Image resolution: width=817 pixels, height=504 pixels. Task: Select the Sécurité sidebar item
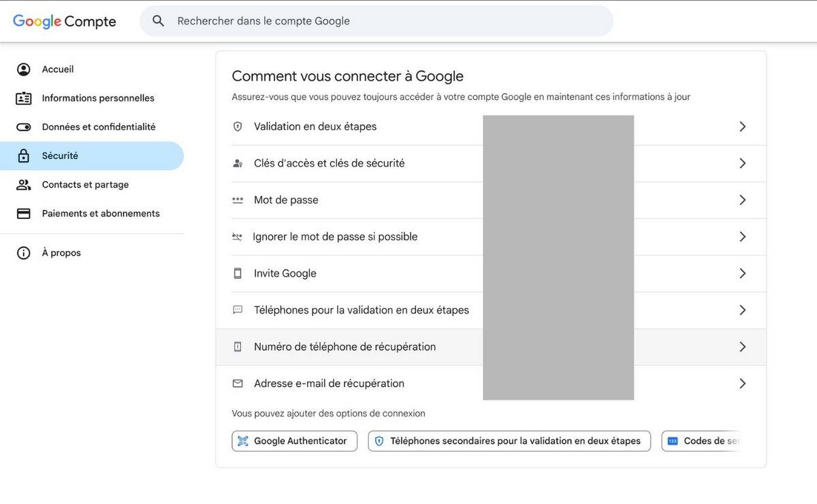(x=92, y=156)
